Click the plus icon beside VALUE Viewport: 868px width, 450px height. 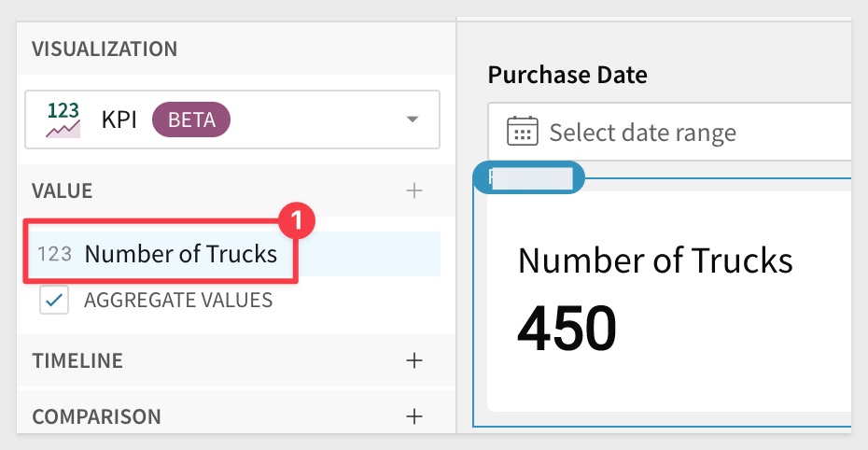point(414,191)
